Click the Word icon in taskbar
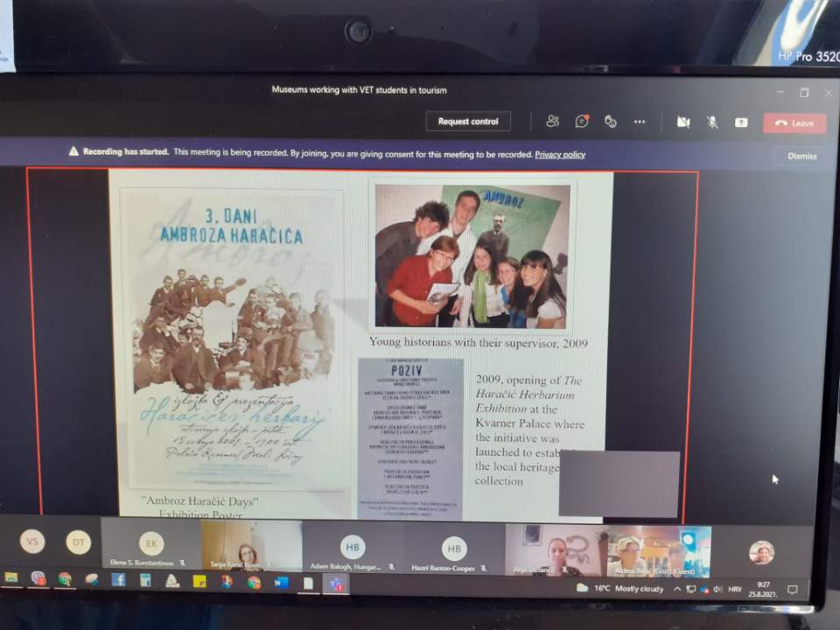 (x=282, y=582)
